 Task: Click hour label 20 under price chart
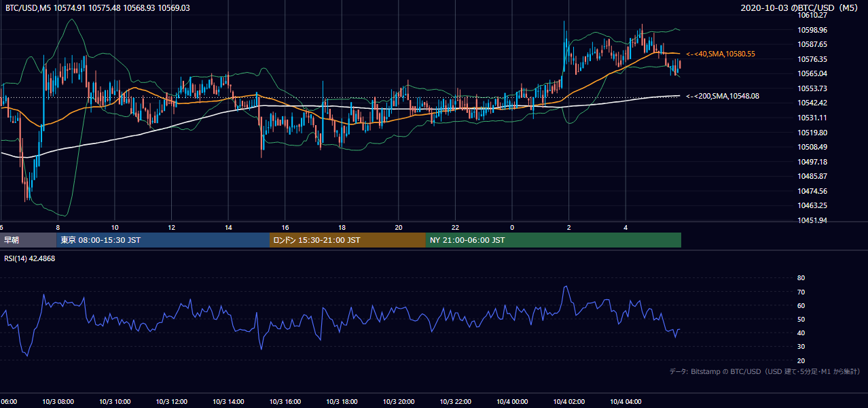[x=399, y=227]
